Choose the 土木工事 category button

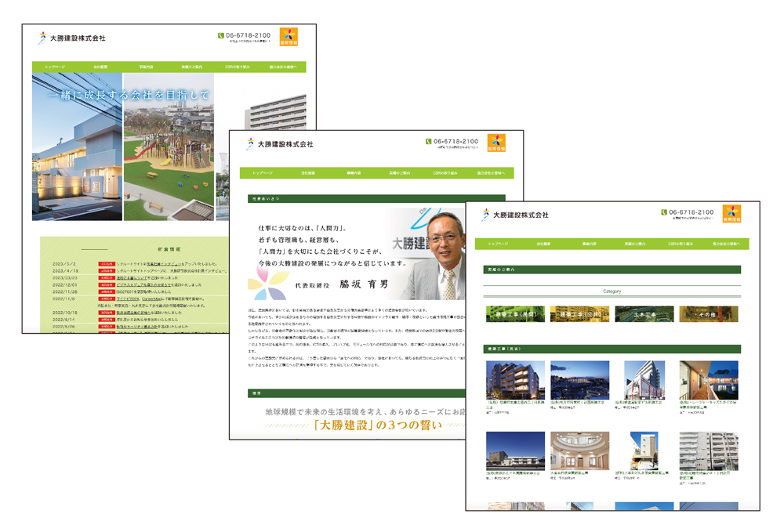[x=644, y=314]
